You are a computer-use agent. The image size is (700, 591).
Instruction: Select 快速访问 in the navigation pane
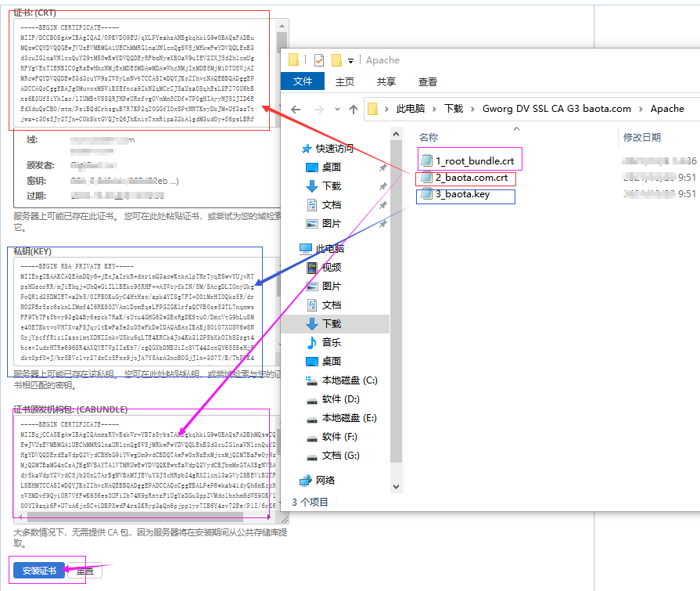335,148
